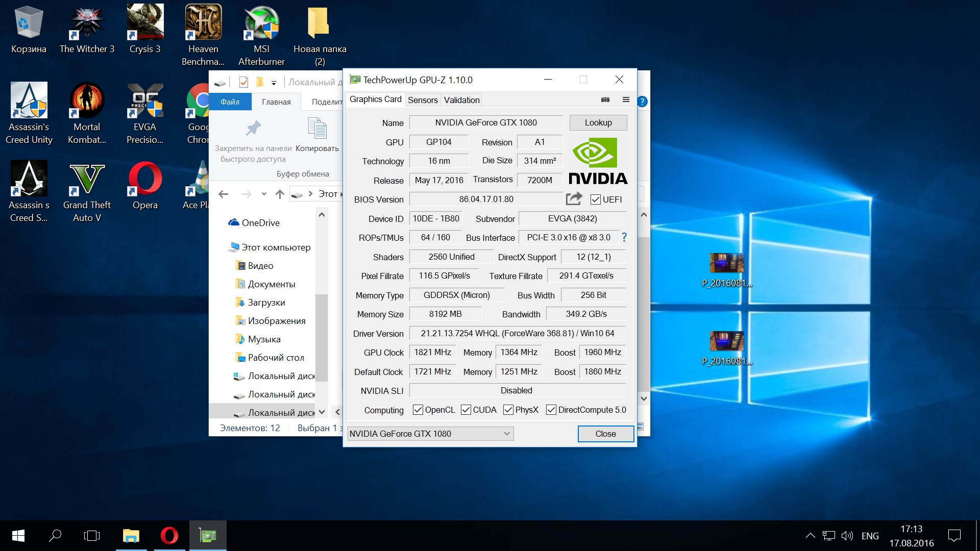The height and width of the screenshot is (551, 980).
Task: Click the Close button in GPU-Z
Action: (x=606, y=434)
